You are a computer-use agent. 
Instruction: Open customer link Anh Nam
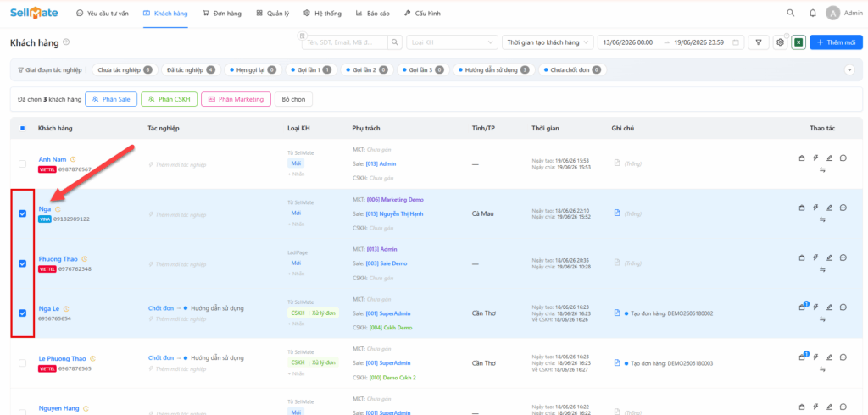pos(53,159)
